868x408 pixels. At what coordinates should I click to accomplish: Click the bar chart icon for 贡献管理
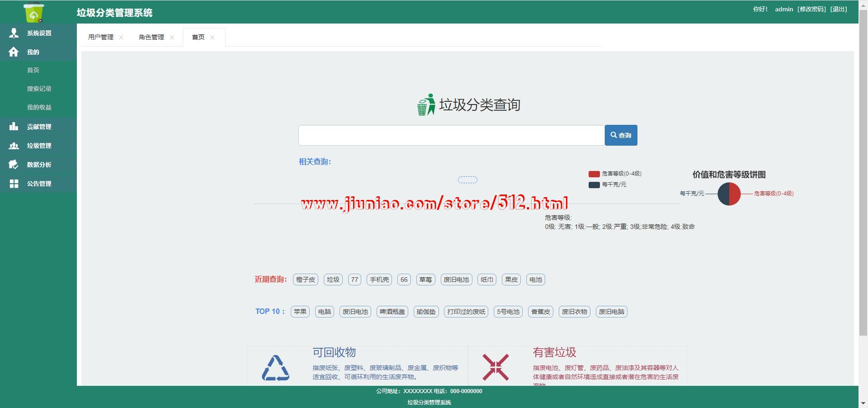(x=14, y=127)
